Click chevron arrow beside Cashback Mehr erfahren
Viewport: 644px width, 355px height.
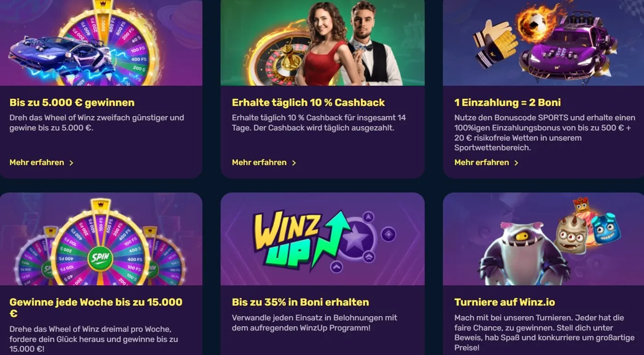(294, 163)
